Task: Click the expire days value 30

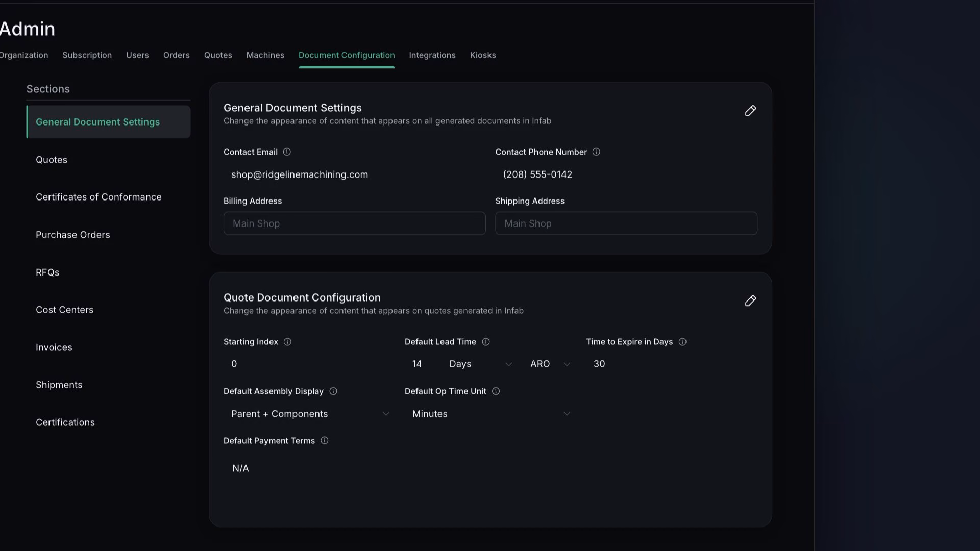Action: click(x=599, y=364)
